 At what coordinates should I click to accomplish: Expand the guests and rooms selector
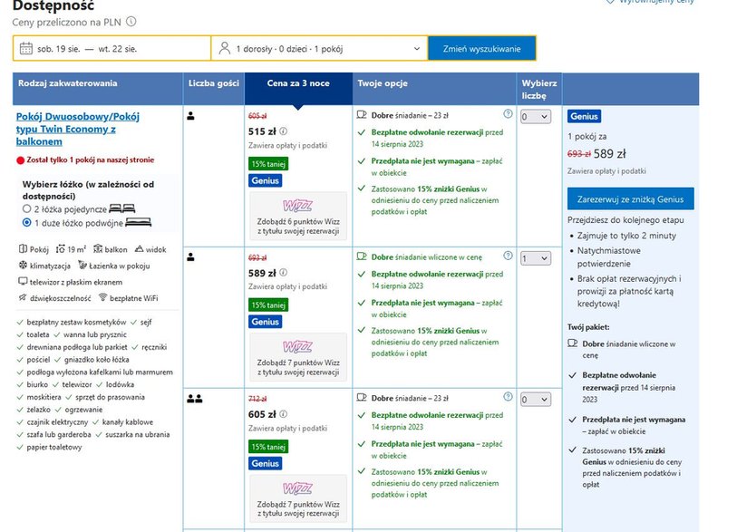319,48
